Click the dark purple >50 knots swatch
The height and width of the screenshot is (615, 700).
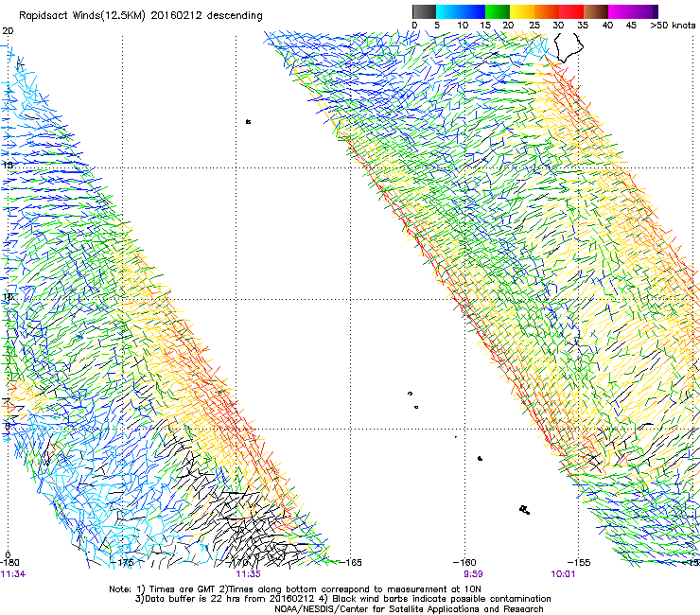click(656, 11)
